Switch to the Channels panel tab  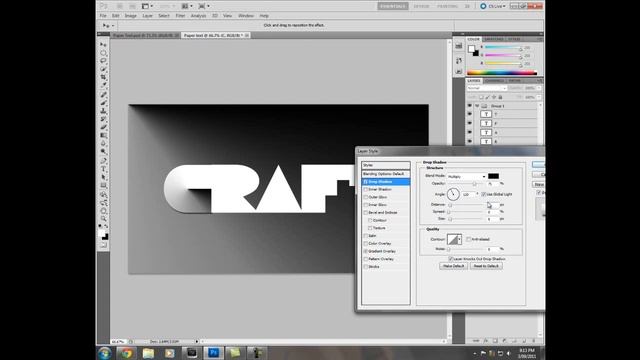(x=495, y=81)
